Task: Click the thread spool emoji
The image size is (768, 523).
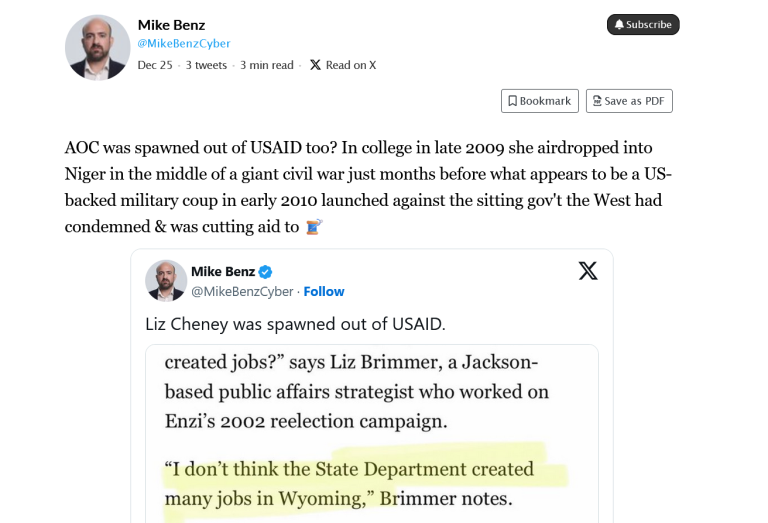Action: pos(313,227)
